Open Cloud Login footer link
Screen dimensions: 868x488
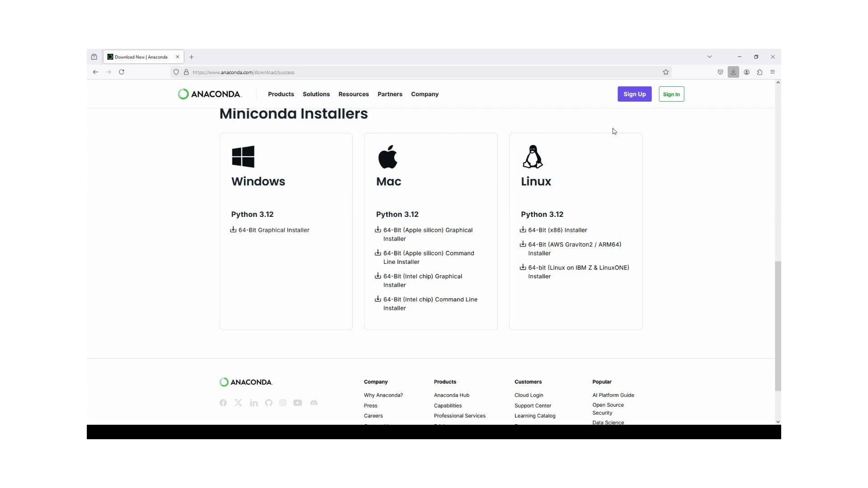529,395
